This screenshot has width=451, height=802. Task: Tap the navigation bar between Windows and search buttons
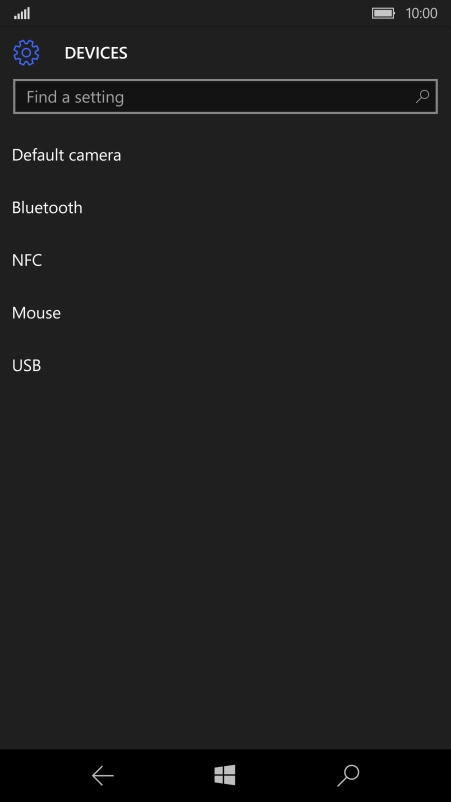click(286, 775)
